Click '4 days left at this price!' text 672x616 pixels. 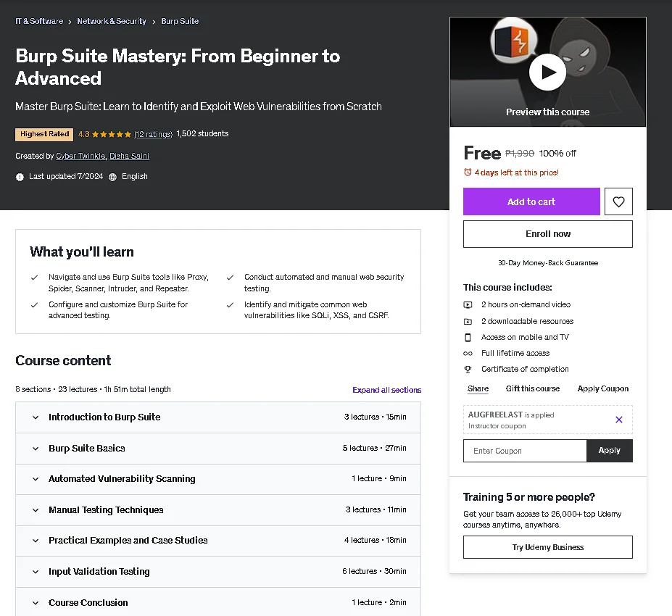click(x=516, y=172)
